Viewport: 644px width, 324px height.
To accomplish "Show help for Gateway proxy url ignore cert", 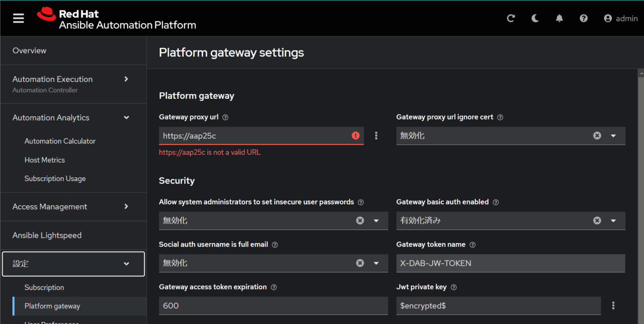I will (x=500, y=117).
